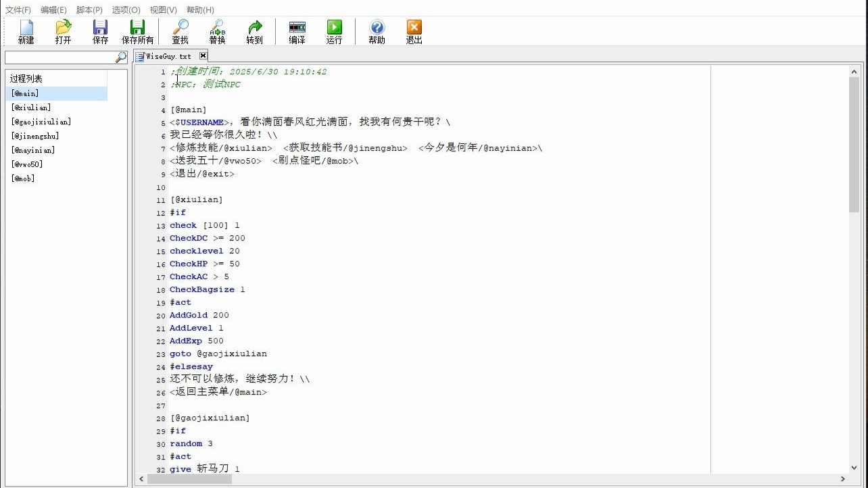This screenshot has width=868, height=488.
Task: Click vertical scrollbar down arrow
Action: click(x=854, y=467)
